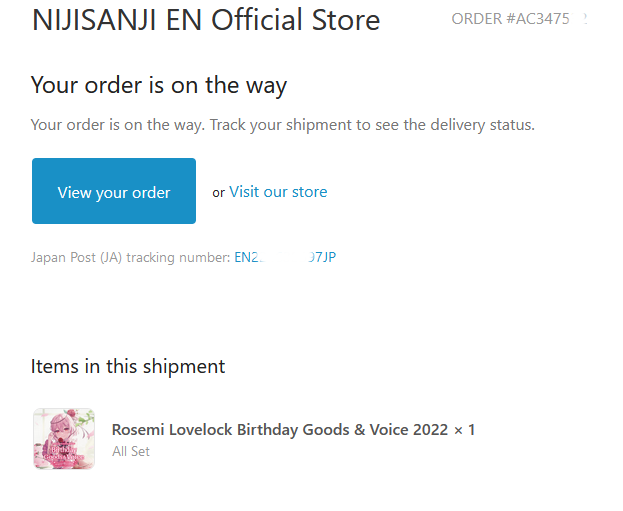Click the Japan Post (JA) tracking label

click(x=130, y=257)
